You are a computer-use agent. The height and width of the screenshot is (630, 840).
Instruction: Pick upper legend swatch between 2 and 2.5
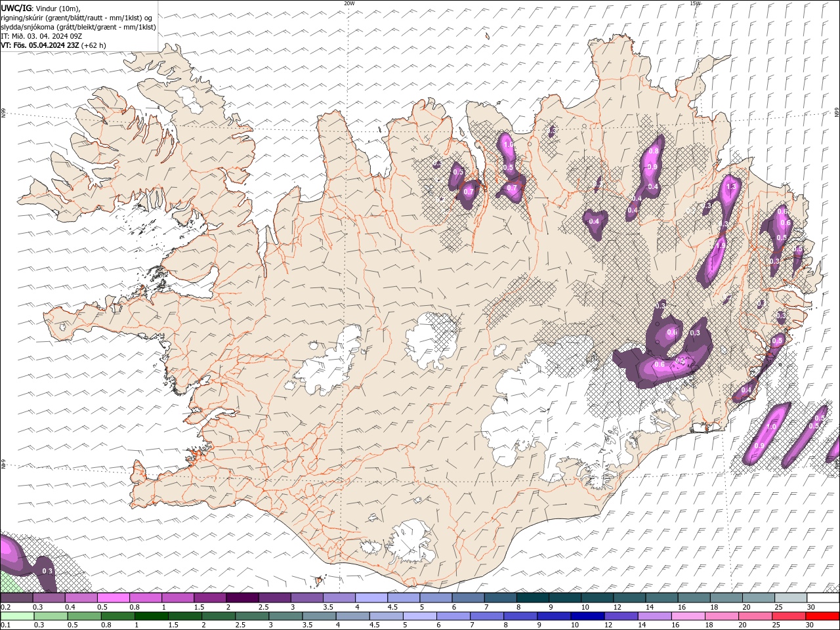(242, 598)
